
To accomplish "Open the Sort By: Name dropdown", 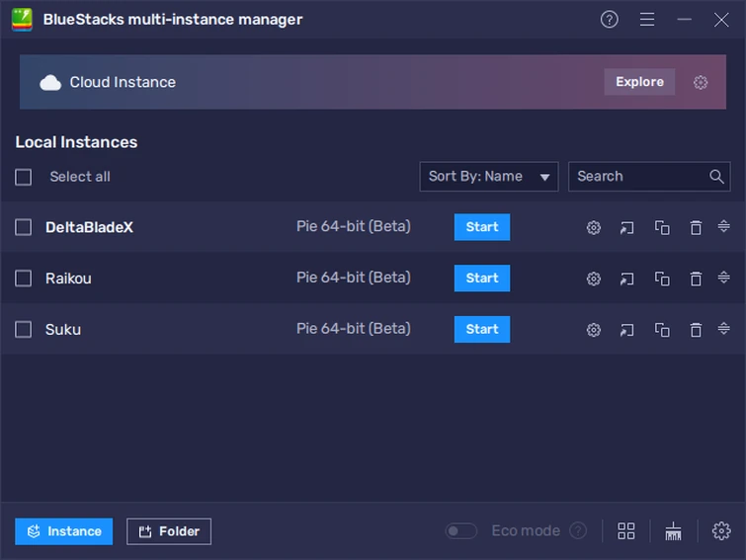I will point(489,177).
